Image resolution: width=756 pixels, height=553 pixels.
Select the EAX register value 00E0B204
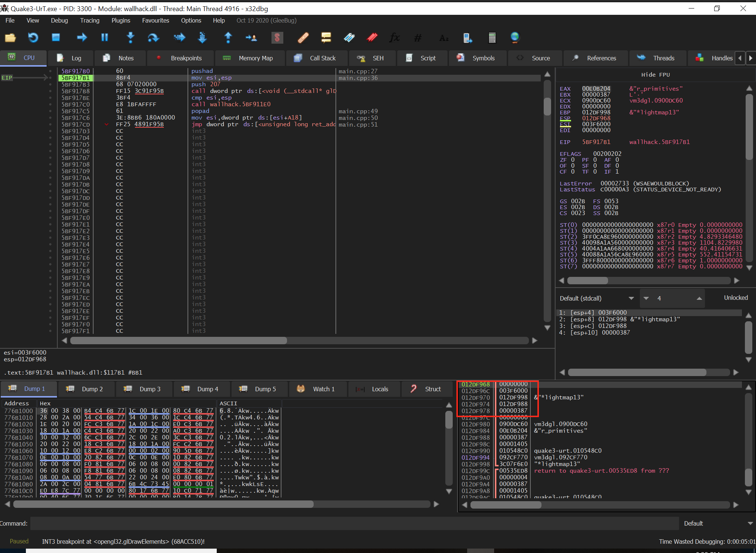tap(596, 89)
